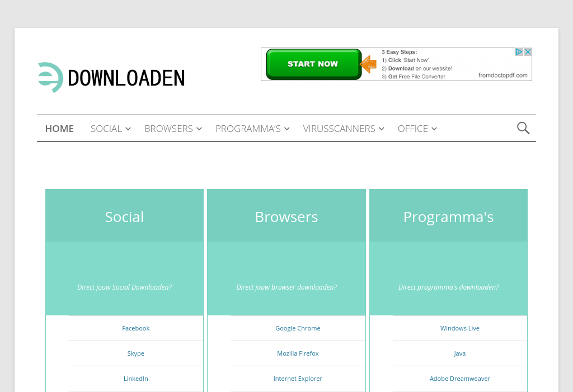Click 'Direct programma's downloaden?' text
Viewport: 573px width, 392px height.
click(x=448, y=287)
